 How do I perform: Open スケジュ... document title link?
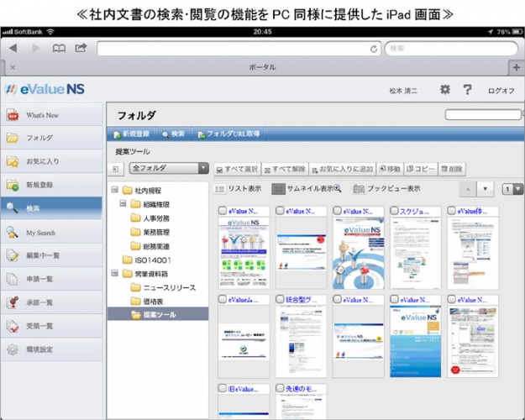pyautogui.click(x=414, y=212)
